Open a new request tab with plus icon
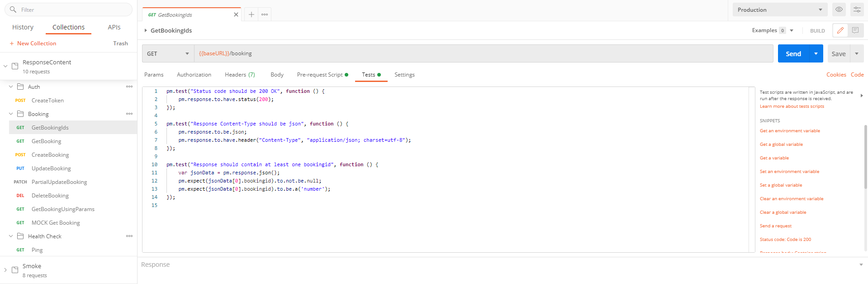The height and width of the screenshot is (284, 868). pos(251,14)
